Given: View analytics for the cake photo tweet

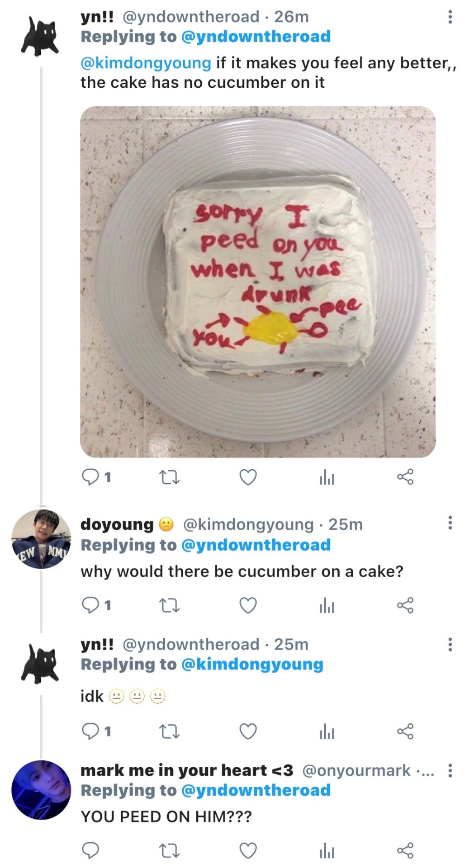Looking at the screenshot, I should pos(327,477).
